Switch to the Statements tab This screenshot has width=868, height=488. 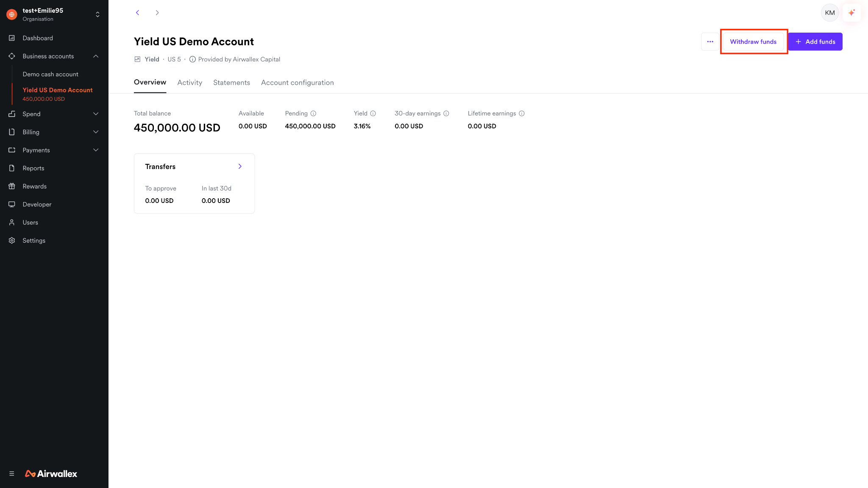pos(231,83)
